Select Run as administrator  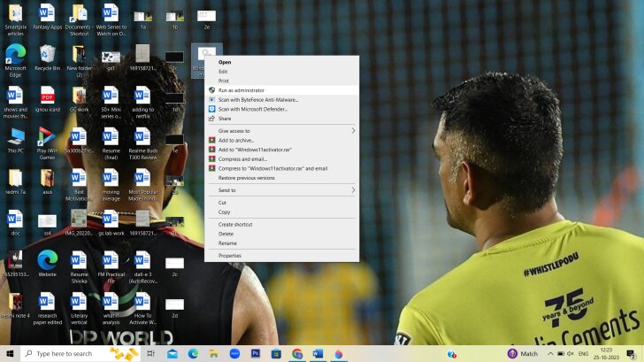tap(281, 90)
